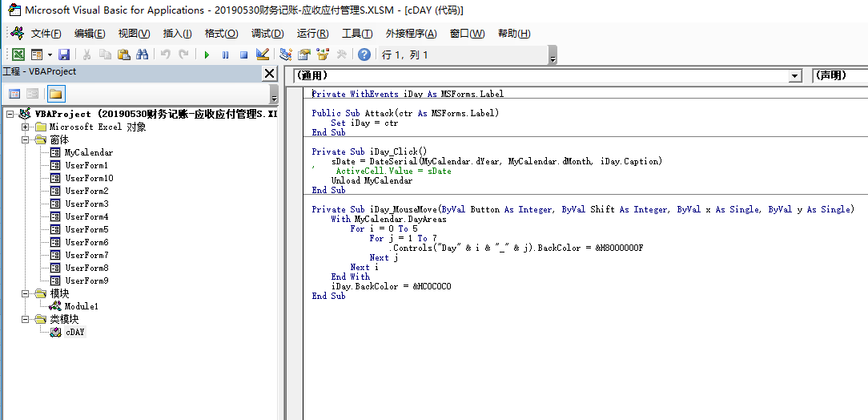
Task: Open the (通用) object dropdown
Action: (795, 76)
